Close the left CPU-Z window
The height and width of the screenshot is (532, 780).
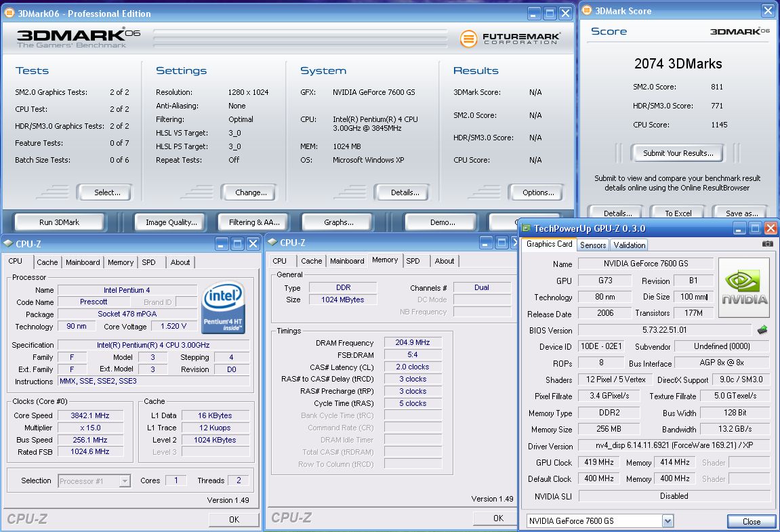tap(253, 244)
